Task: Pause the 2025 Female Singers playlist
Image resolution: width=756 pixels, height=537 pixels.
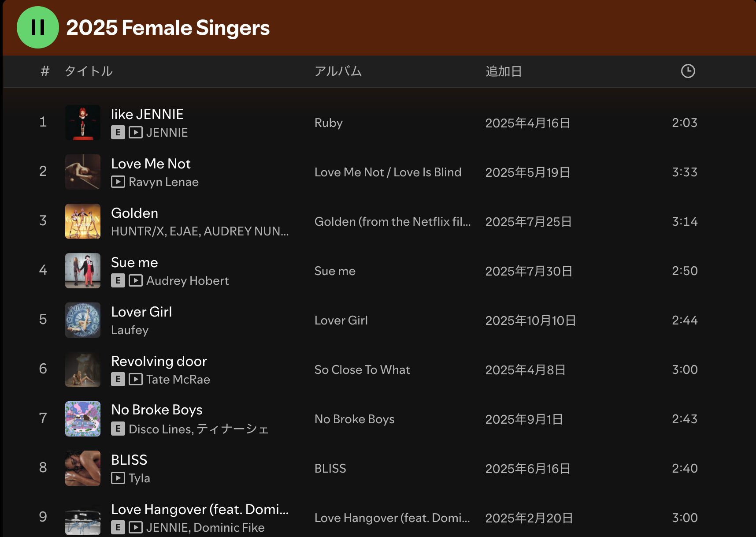Action: point(38,27)
